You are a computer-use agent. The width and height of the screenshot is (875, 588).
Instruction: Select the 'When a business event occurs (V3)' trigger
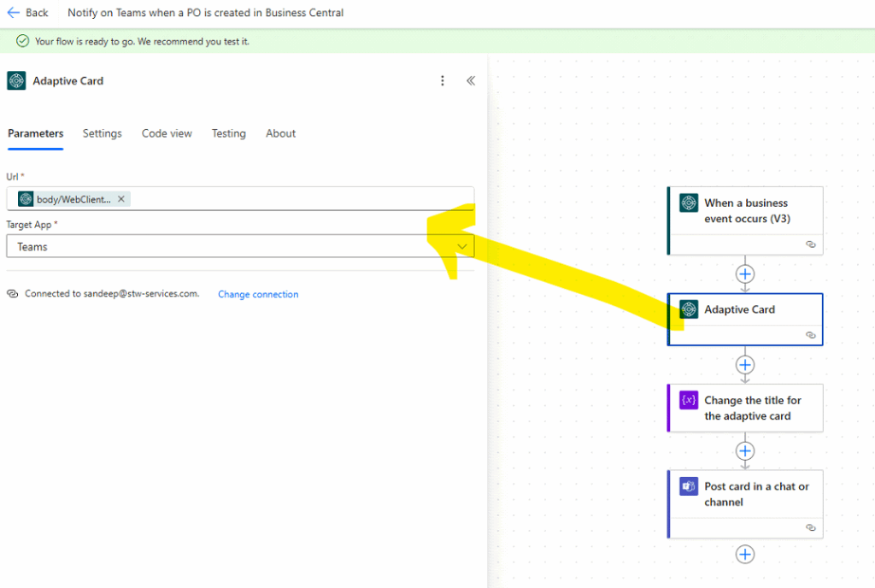point(745,211)
